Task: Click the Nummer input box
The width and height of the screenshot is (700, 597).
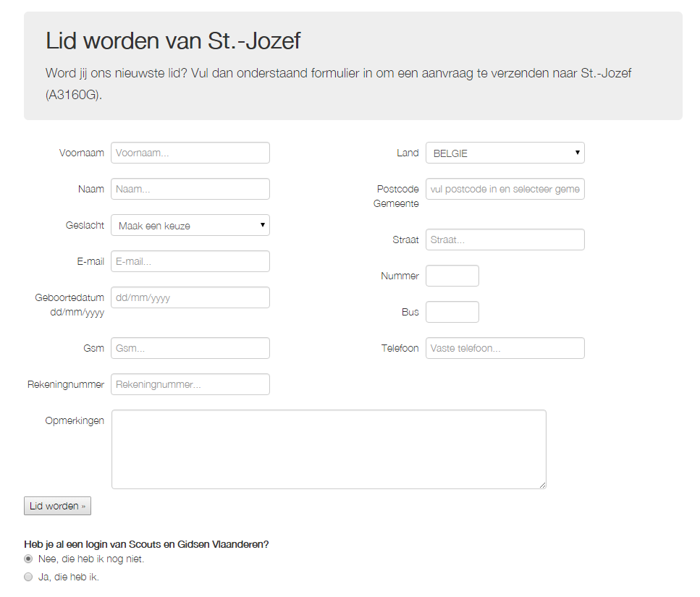Action: 452,276
